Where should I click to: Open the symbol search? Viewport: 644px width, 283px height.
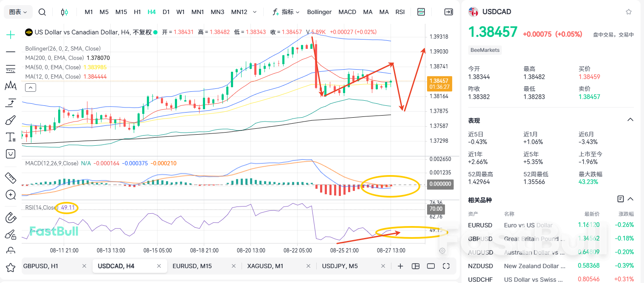[x=42, y=12]
